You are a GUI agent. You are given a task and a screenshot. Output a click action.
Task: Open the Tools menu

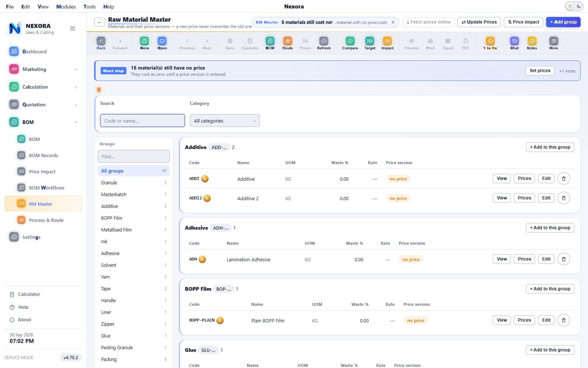89,7
